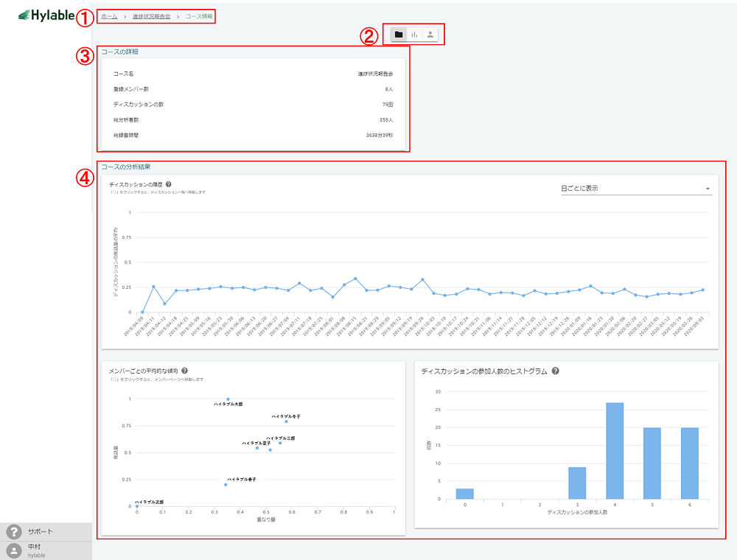
Task: Click help icon beside ディスカッションの履歴
Action: pos(169,184)
